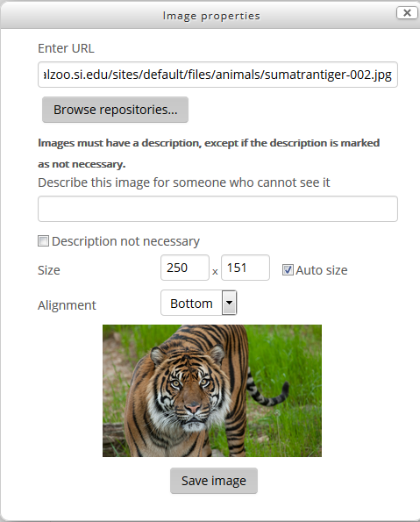Click 'Describe this image' label text
Screen dimensions: 420x522
click(184, 182)
